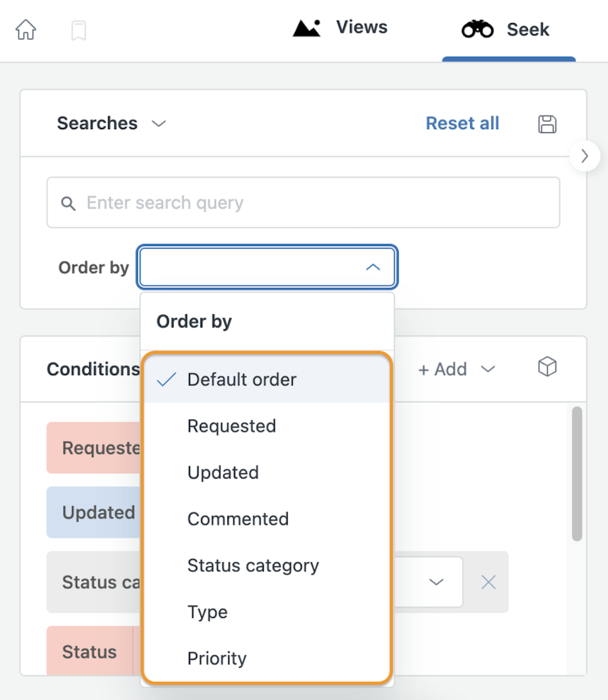
Task: Collapse the Order by combo box
Action: [x=267, y=267]
